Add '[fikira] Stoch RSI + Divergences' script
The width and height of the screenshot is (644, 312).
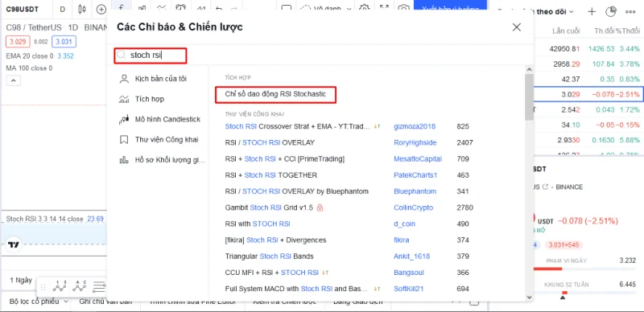(275, 240)
